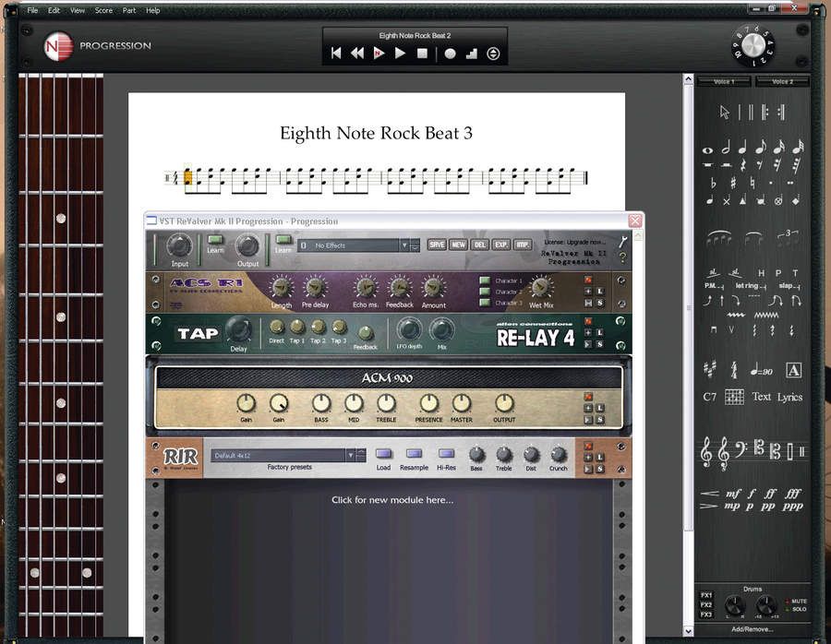Select the triplet tuplet icon
831x644 pixels.
pos(788,237)
